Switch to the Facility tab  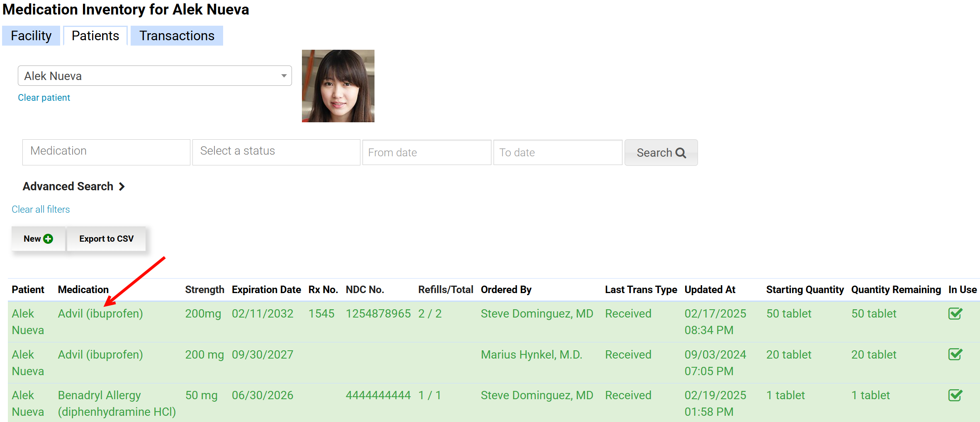click(31, 36)
